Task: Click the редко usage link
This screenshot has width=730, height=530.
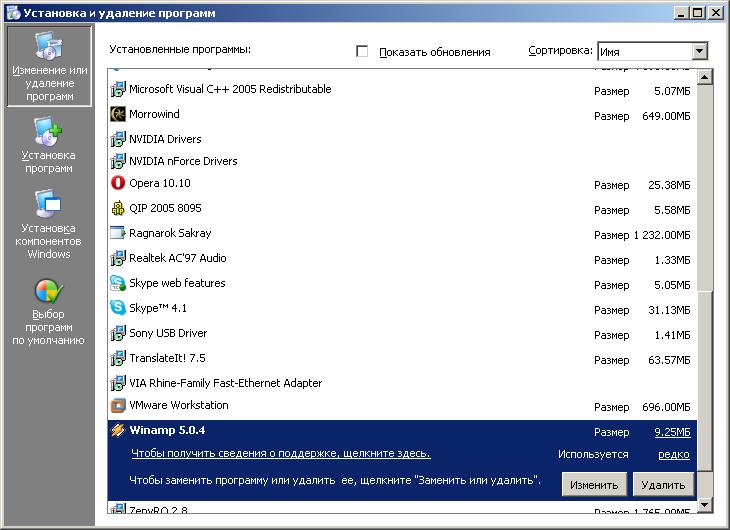Action: coord(674,455)
